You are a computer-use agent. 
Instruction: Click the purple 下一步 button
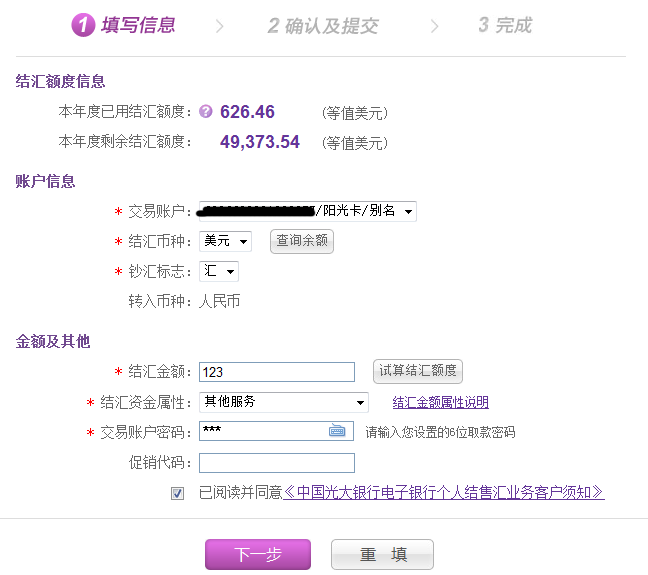click(x=258, y=555)
